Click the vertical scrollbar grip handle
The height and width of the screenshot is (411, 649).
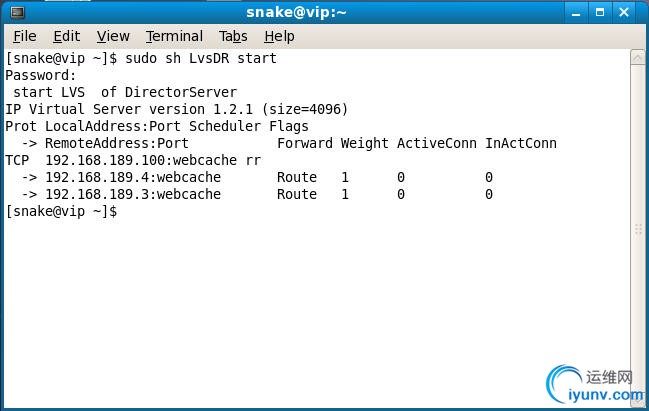pos(639,229)
